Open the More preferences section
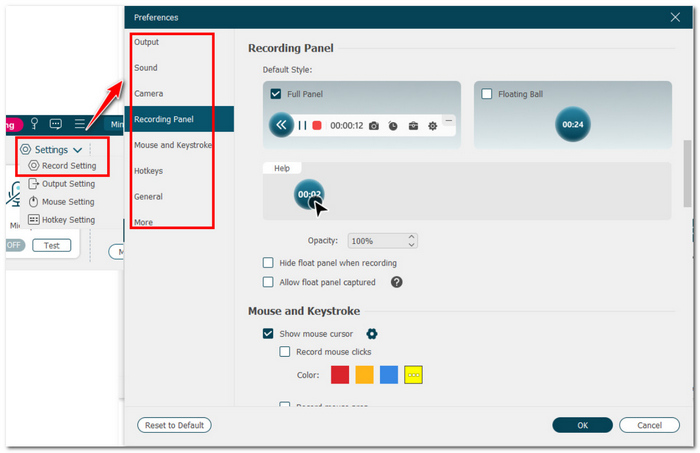This screenshot has height=453, width=700. point(143,222)
